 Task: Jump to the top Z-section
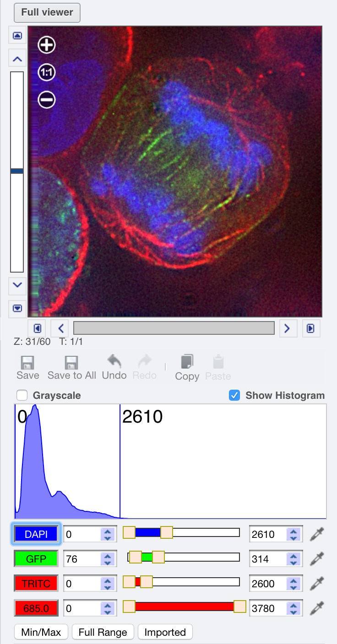pyautogui.click(x=17, y=35)
